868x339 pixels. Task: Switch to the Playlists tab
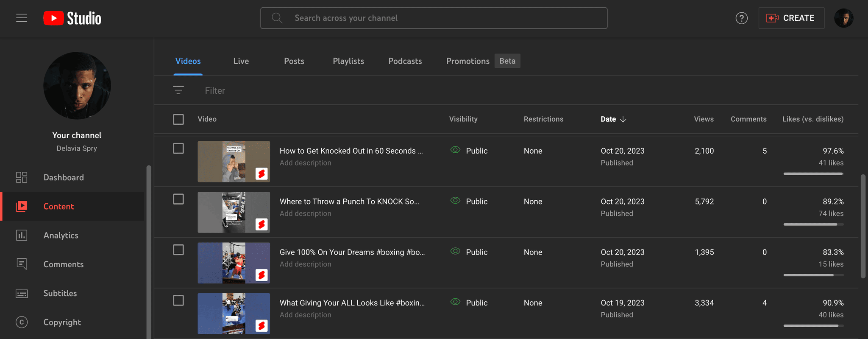coord(348,61)
